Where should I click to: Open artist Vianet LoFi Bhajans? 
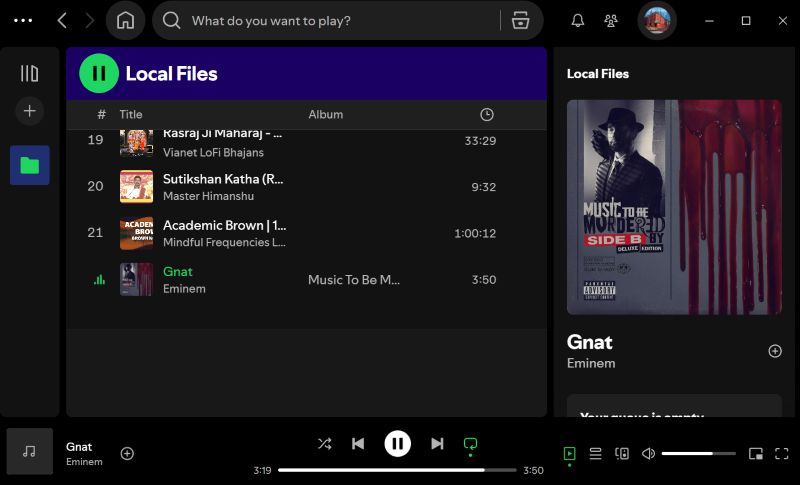coord(213,152)
